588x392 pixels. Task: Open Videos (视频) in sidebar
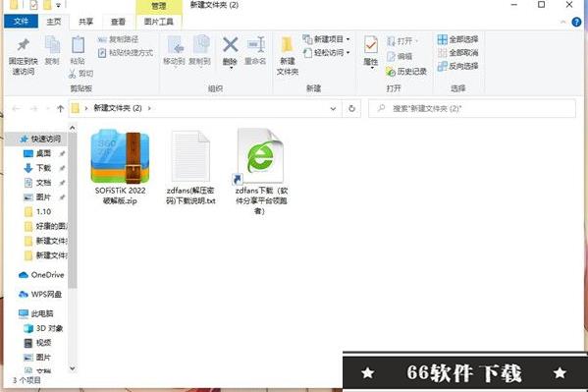click(x=37, y=343)
